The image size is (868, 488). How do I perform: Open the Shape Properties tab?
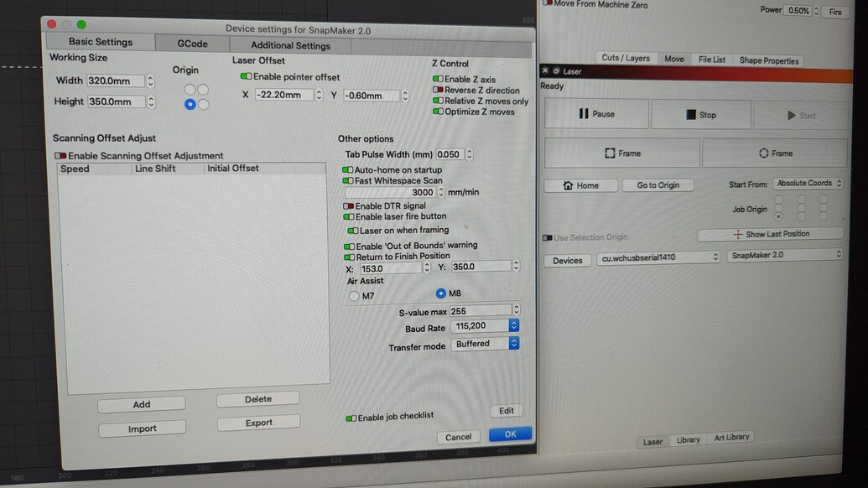tap(768, 60)
